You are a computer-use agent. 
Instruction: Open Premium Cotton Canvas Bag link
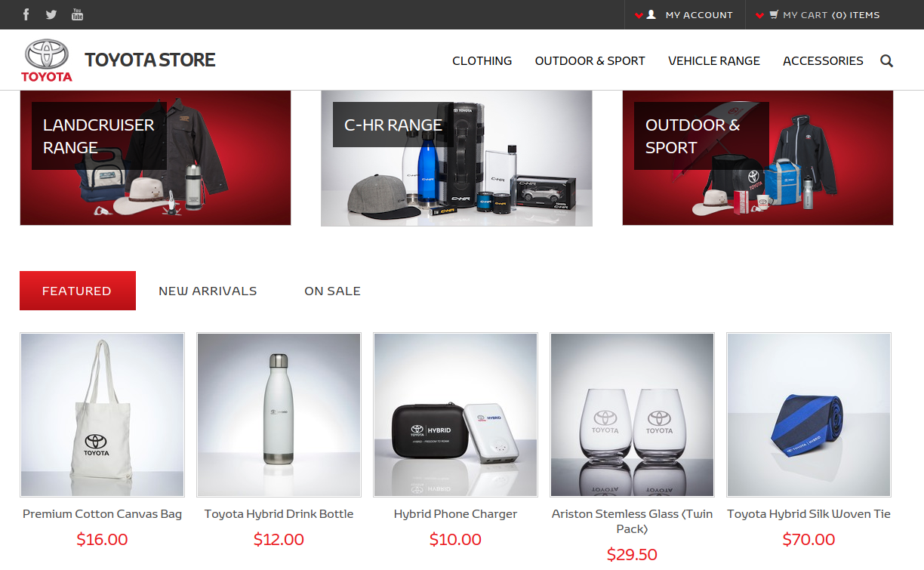point(103,514)
